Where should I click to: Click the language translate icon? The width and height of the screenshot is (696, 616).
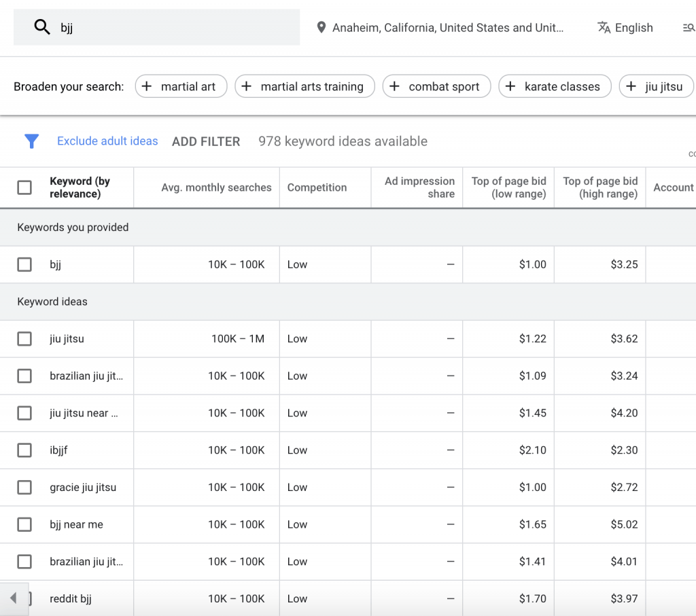[x=604, y=28]
